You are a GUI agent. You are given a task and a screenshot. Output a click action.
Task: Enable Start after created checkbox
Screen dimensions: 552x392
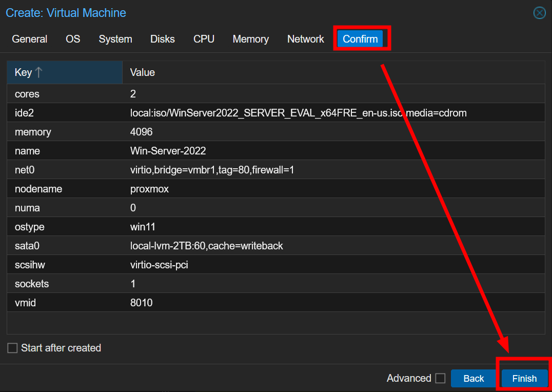(x=12, y=348)
